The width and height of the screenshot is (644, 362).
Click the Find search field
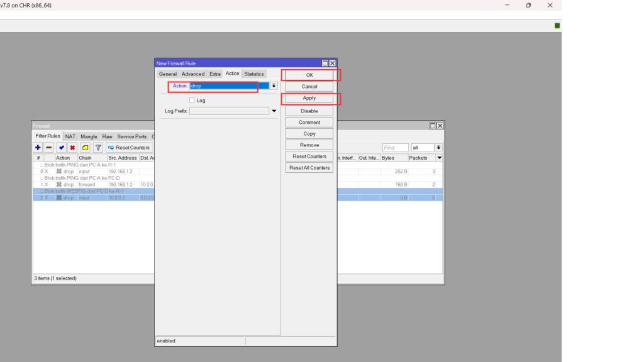(395, 147)
